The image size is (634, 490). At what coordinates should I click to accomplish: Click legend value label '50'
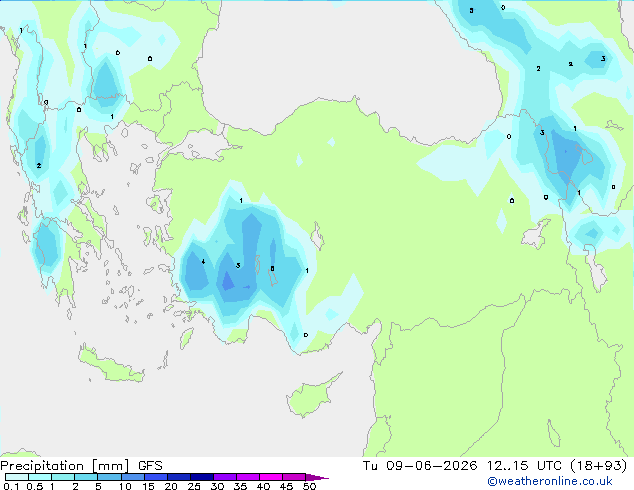pos(310,486)
